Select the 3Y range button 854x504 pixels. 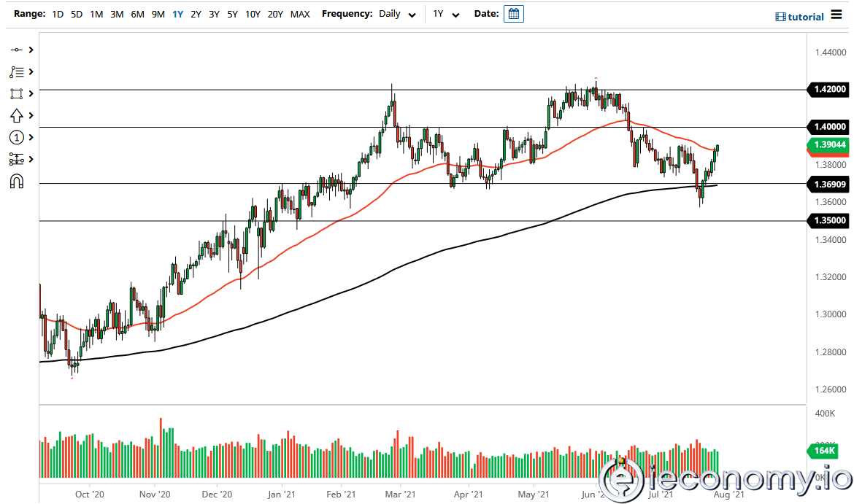[214, 14]
